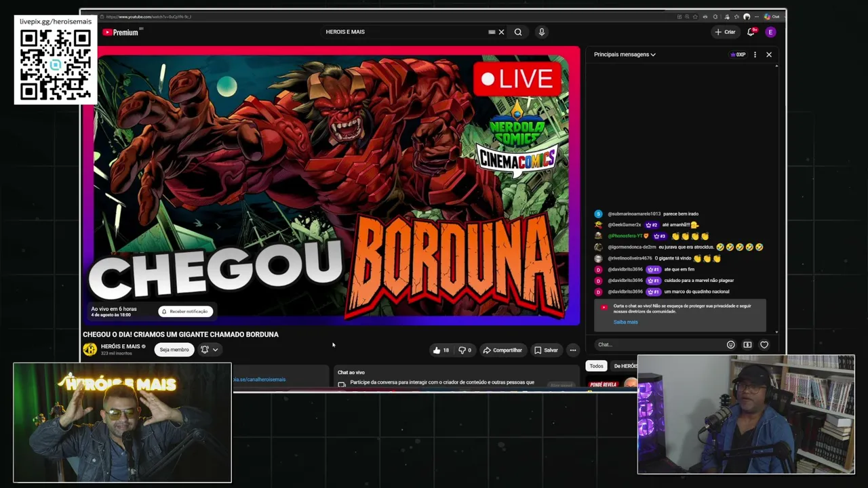
Task: Open the emoji picker in chat
Action: pos(730,345)
